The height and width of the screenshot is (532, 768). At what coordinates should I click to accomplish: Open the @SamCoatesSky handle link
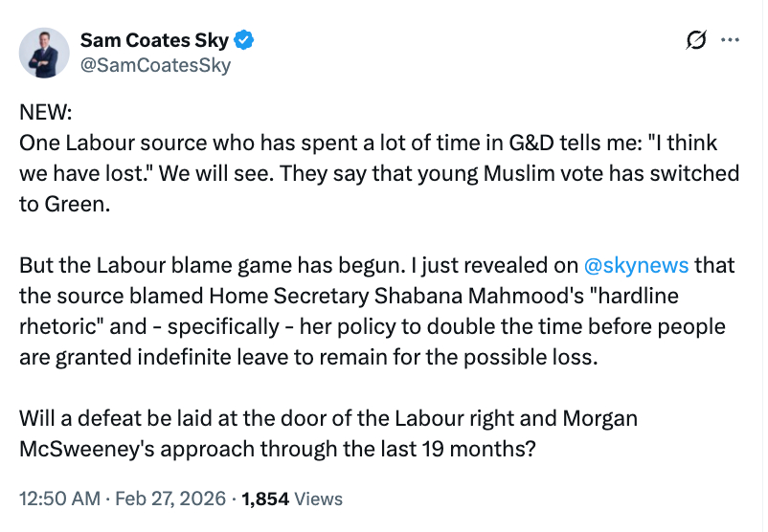[155, 65]
